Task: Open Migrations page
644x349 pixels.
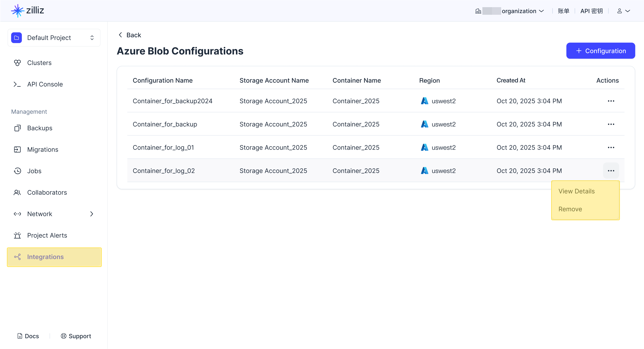Action: [x=42, y=150]
